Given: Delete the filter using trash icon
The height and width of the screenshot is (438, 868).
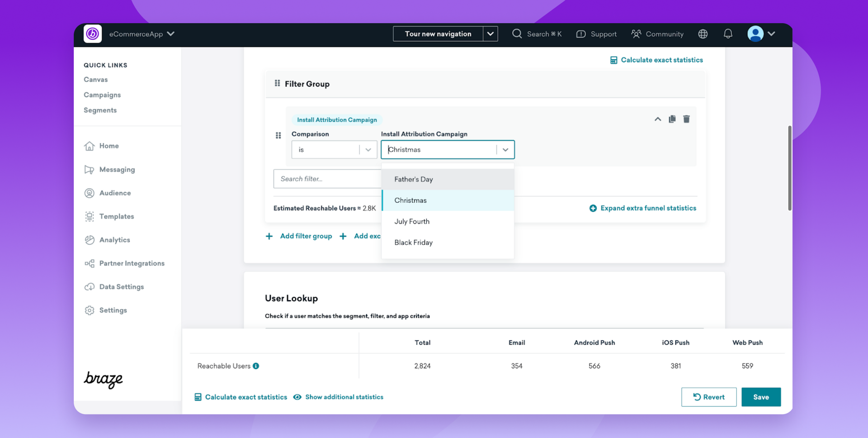Looking at the screenshot, I should tap(686, 119).
